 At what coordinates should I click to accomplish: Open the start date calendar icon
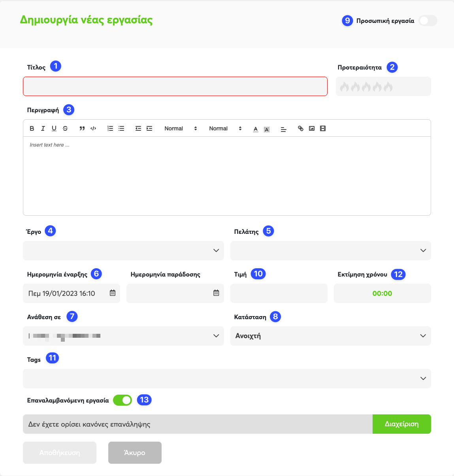(113, 293)
